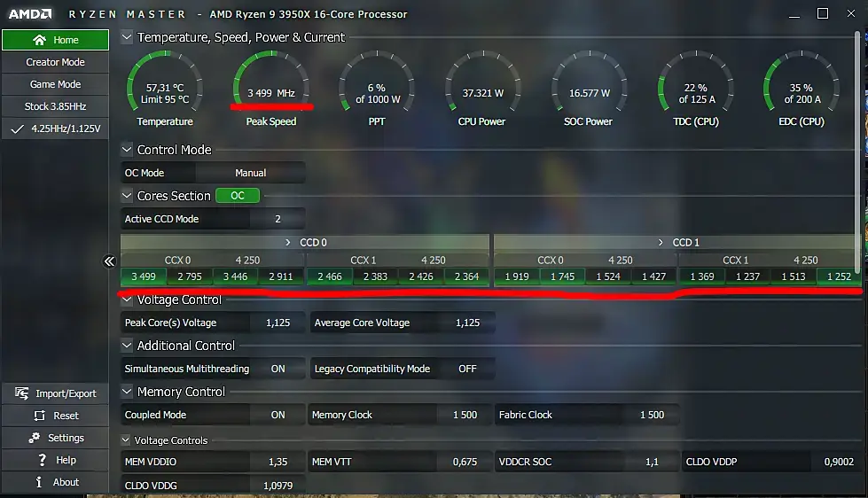Click the Reset icon in sidebar
This screenshot has height=498, width=868.
click(39, 416)
